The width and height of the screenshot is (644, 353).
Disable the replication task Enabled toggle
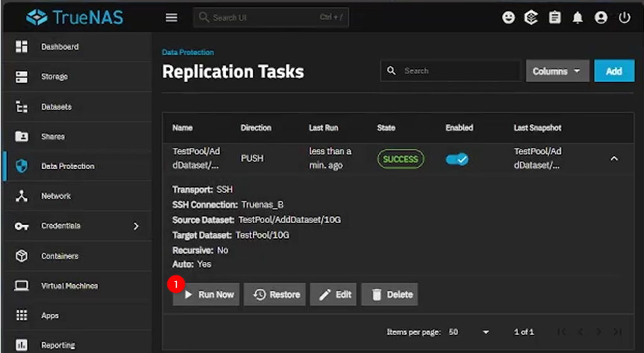[457, 159]
